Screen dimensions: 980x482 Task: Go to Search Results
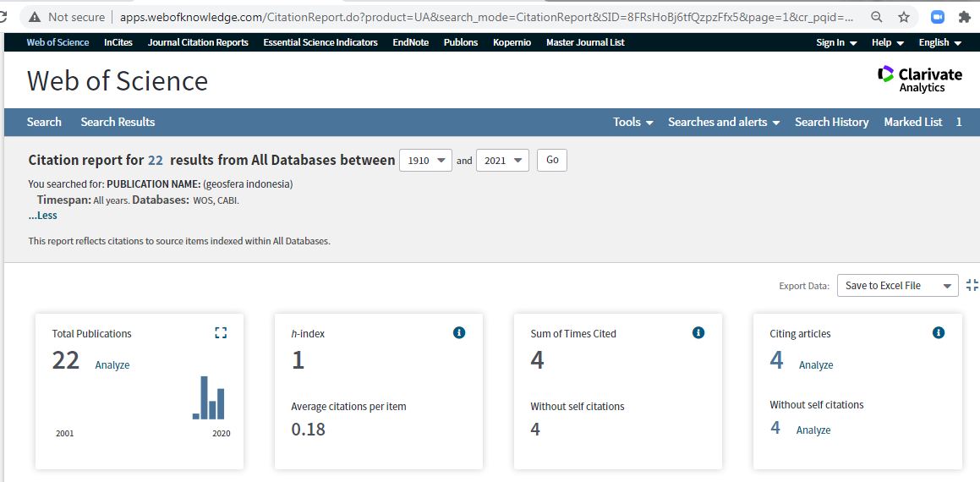click(x=118, y=122)
